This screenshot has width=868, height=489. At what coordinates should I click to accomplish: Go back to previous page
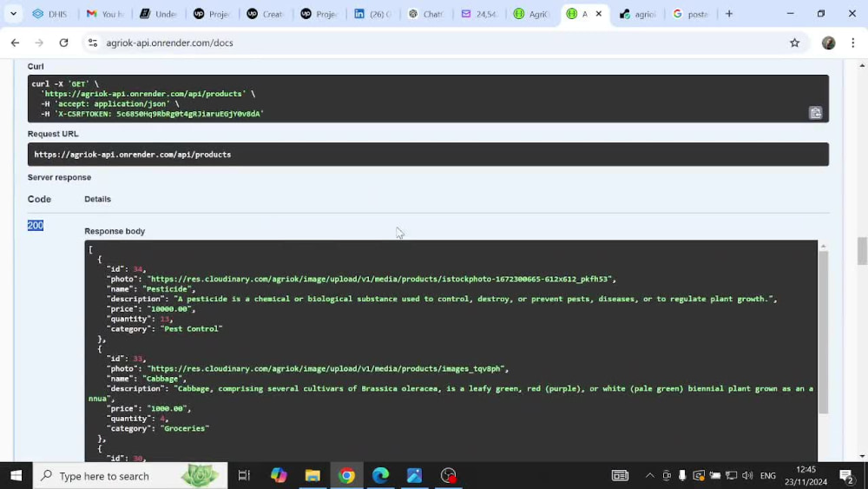[15, 43]
